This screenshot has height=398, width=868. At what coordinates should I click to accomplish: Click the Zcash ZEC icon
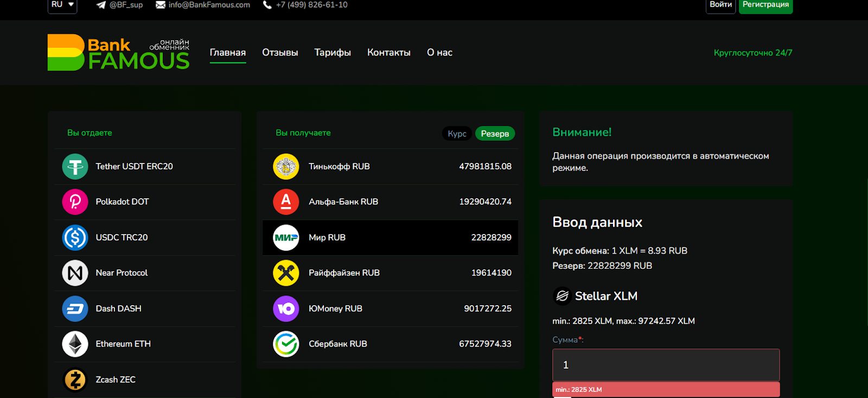[75, 380]
